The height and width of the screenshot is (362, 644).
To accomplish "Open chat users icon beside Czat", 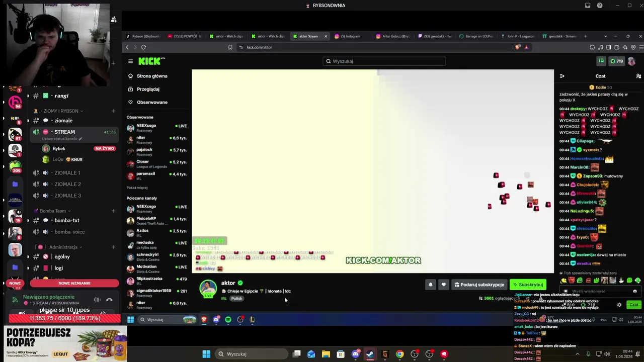I will coord(638,76).
